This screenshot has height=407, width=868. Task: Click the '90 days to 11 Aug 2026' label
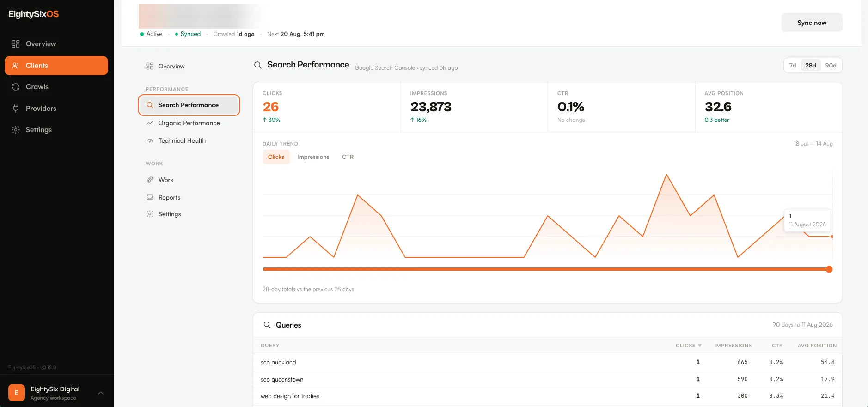click(802, 325)
